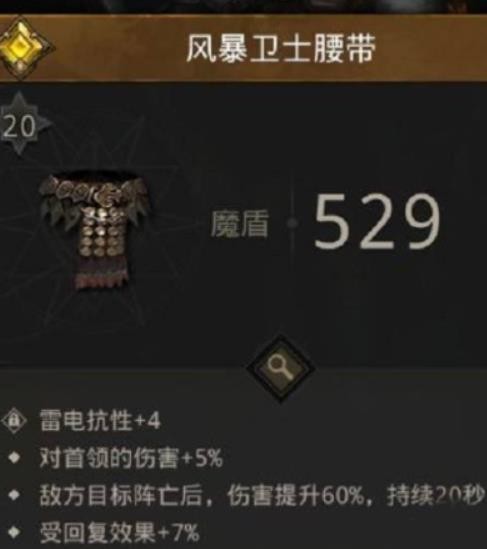
Task: Select the diamond bullet beside 对首领的伤害
Action: 14,458
